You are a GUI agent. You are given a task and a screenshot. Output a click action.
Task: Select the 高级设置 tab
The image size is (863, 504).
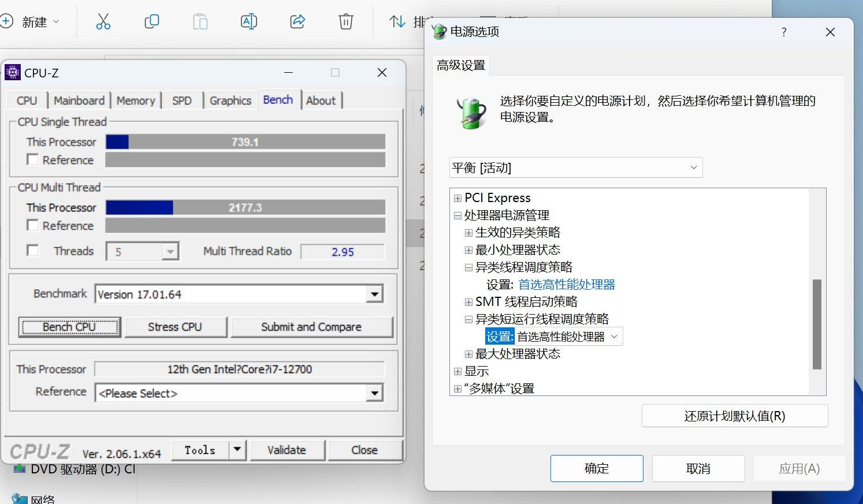[x=460, y=65]
